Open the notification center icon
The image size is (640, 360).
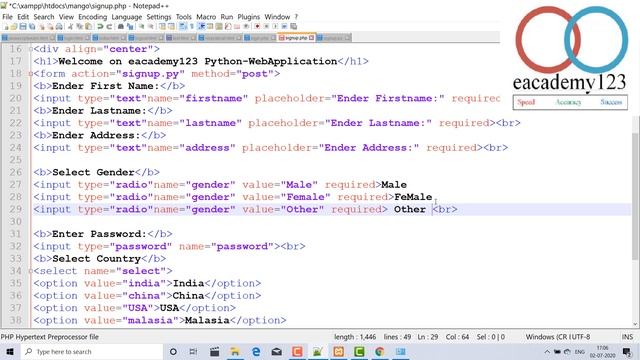click(627, 351)
